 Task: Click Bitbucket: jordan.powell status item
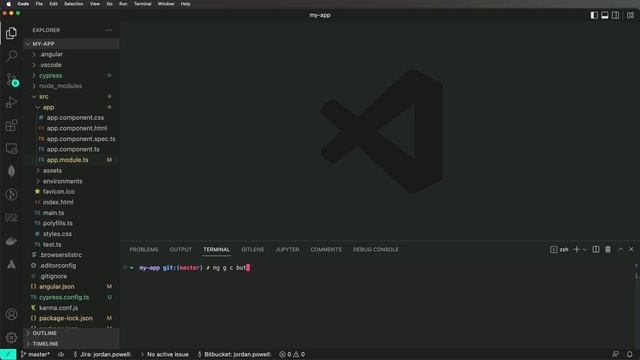point(234,354)
